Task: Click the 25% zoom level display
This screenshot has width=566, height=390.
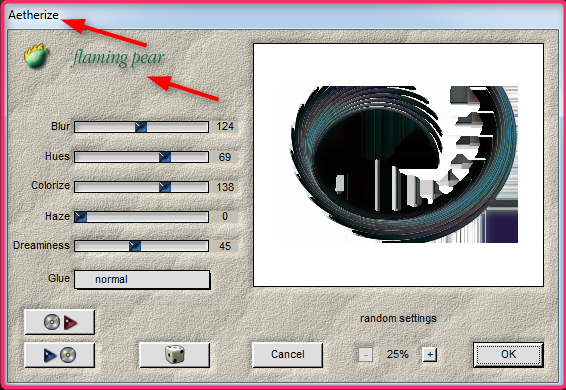Action: tap(397, 354)
